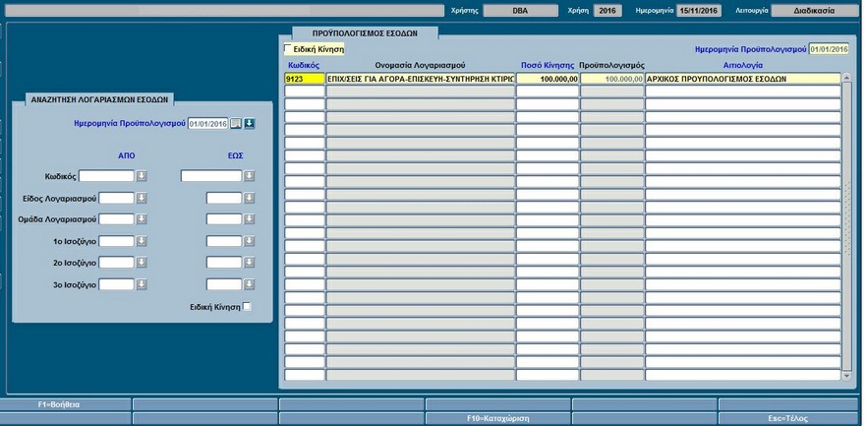Screen dimensions: 868x426
Task: Click the Αιτιολογία column header
Action: (x=743, y=65)
